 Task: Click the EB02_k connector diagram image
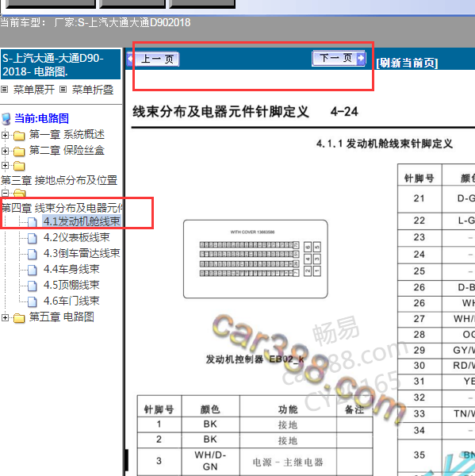pyautogui.click(x=255, y=259)
